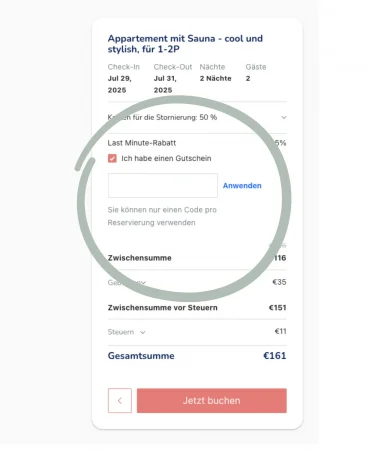This screenshot has width=385, height=450.
Task: Select the Check-Out date Jul 31, 2025
Action: coord(165,84)
